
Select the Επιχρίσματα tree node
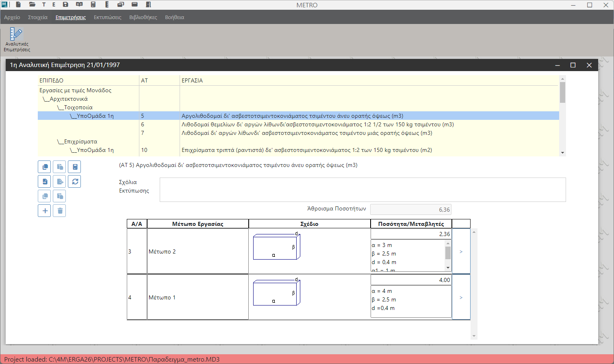click(x=80, y=142)
